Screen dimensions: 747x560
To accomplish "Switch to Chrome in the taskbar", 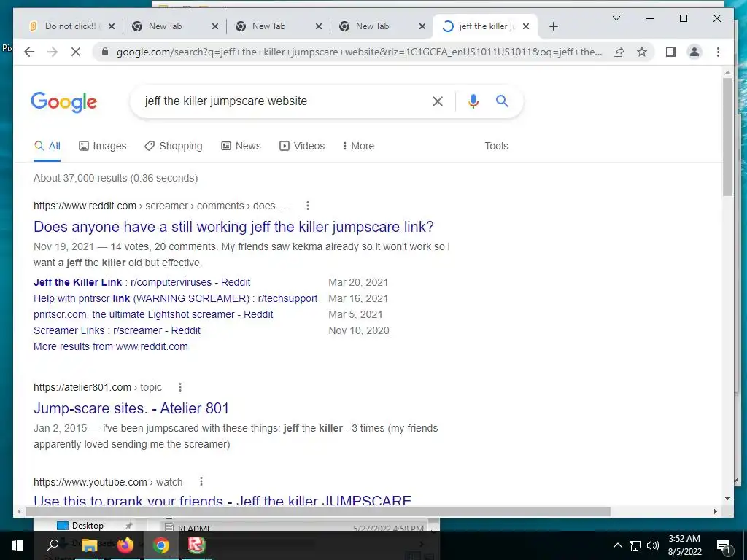I will [161, 545].
